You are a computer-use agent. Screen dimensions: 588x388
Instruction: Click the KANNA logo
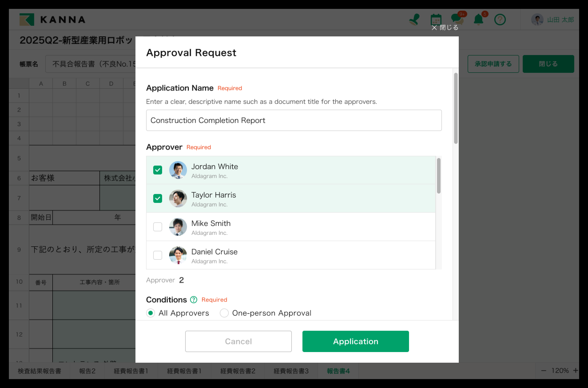[x=52, y=20]
